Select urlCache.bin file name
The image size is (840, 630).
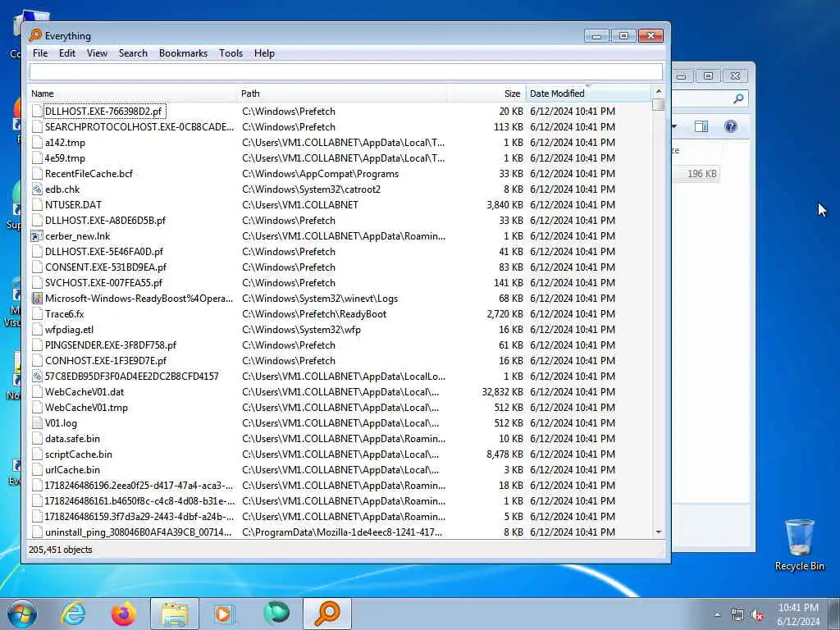pyautogui.click(x=72, y=470)
